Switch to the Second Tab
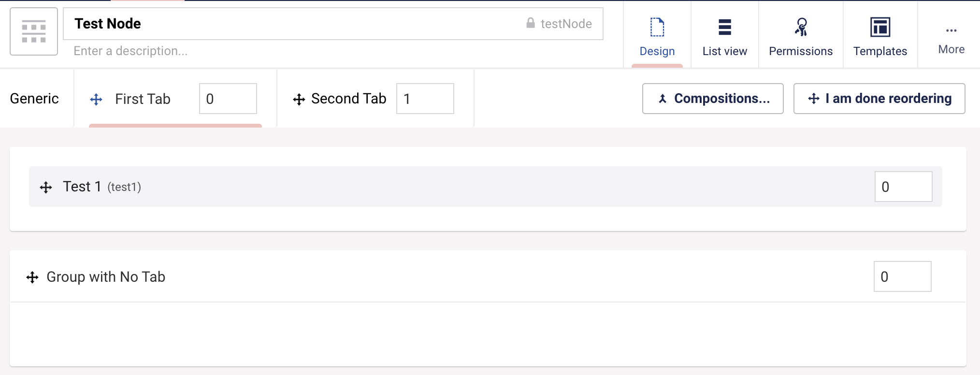The height and width of the screenshot is (375, 980). coord(349,99)
